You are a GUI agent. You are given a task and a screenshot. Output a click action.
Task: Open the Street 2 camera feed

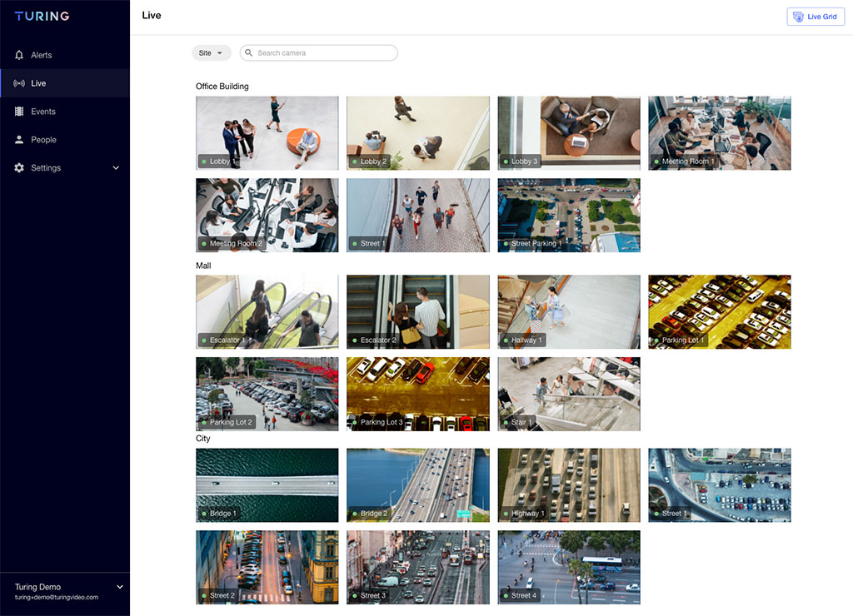[267, 567]
